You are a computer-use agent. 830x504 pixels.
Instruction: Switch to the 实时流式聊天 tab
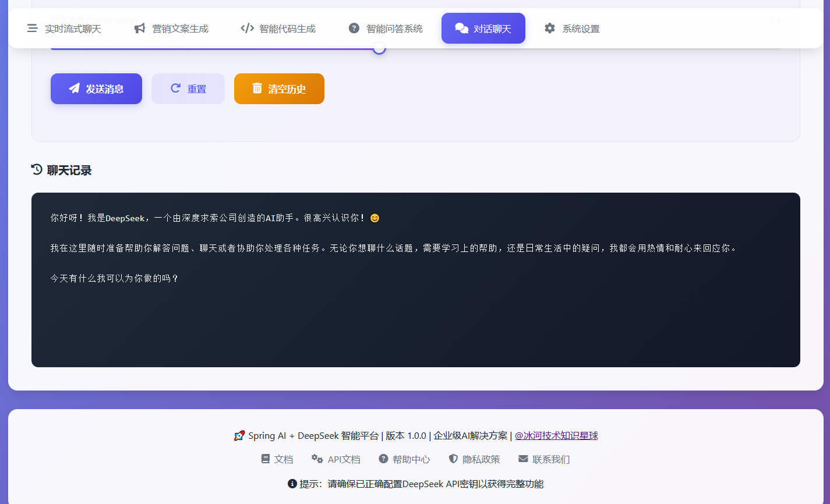click(65, 29)
